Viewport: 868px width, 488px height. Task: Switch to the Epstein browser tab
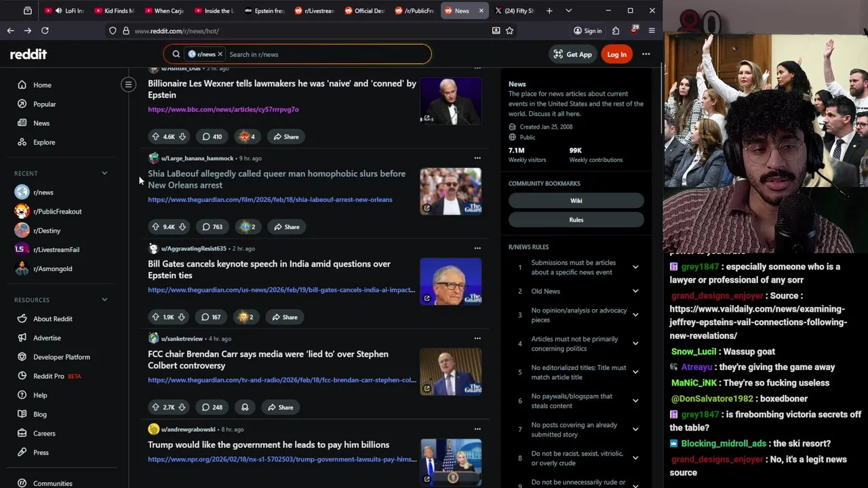[x=264, y=11]
